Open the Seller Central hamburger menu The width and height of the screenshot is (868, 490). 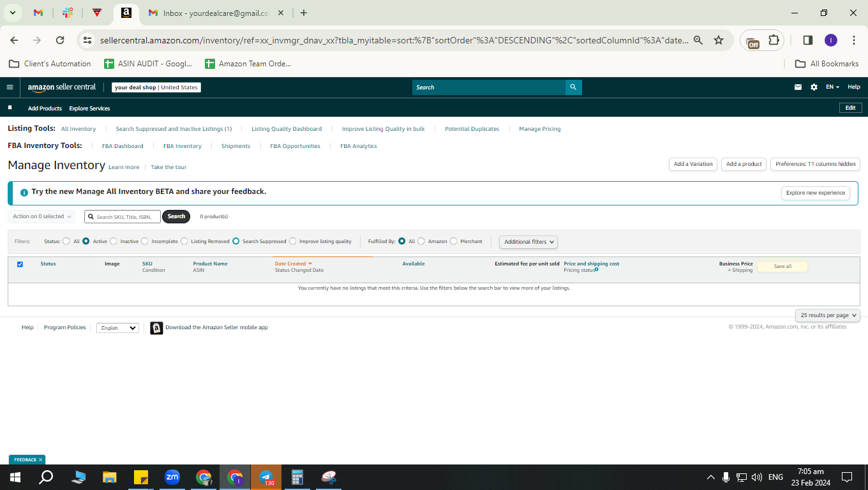(x=10, y=87)
